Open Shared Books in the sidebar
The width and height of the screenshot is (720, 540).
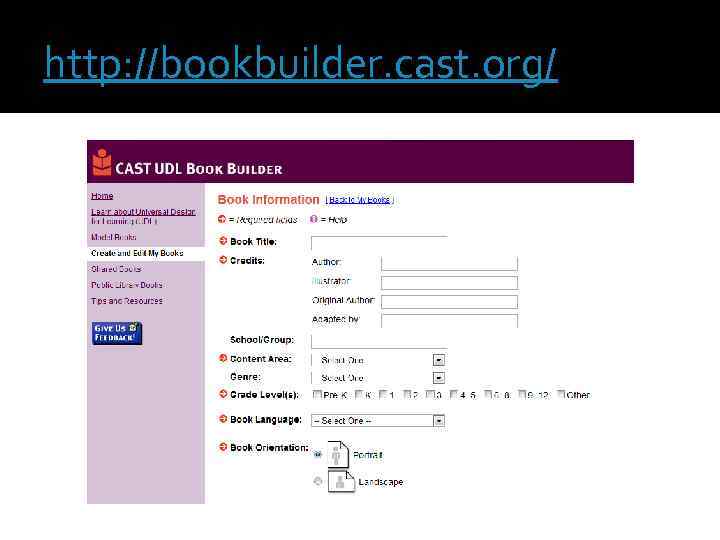click(116, 269)
